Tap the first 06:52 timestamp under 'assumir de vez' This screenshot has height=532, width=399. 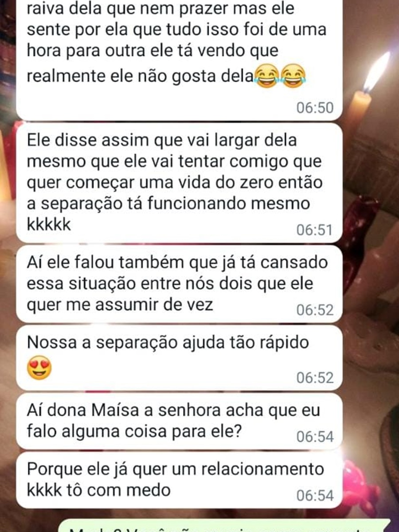[314, 310]
